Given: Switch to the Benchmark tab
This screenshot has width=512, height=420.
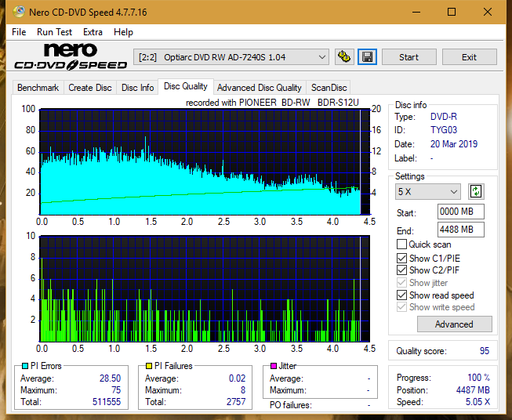Looking at the screenshot, I should (x=38, y=88).
